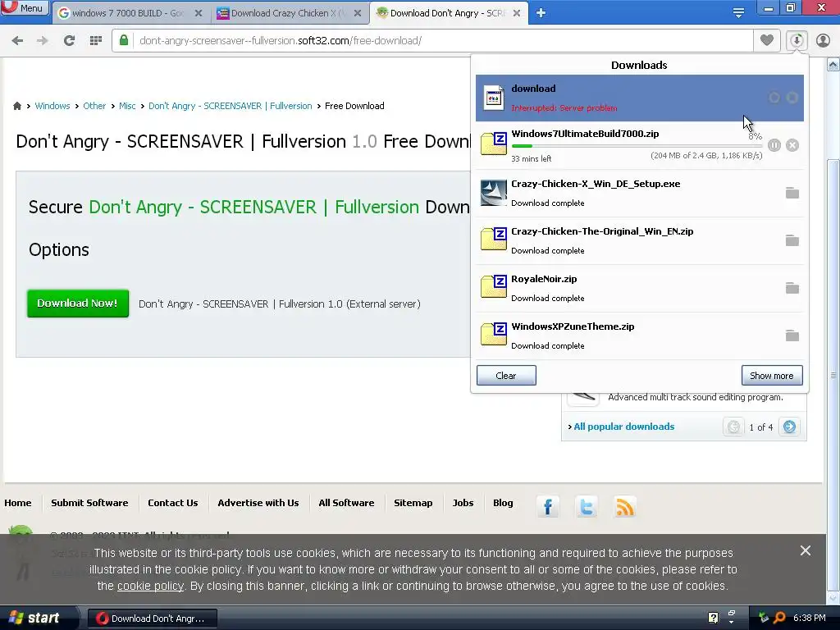This screenshot has height=630, width=840.
Task: Open the cookie policy link
Action: click(x=151, y=586)
